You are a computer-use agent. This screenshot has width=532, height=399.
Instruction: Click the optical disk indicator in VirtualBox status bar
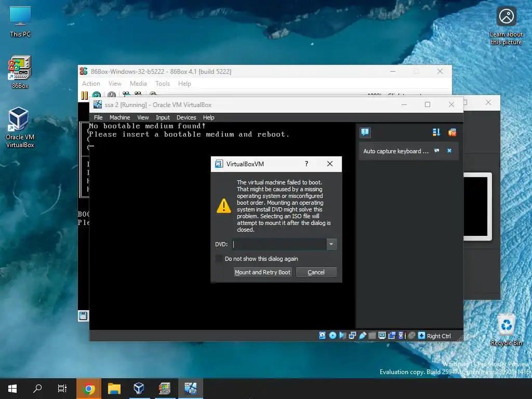click(333, 336)
